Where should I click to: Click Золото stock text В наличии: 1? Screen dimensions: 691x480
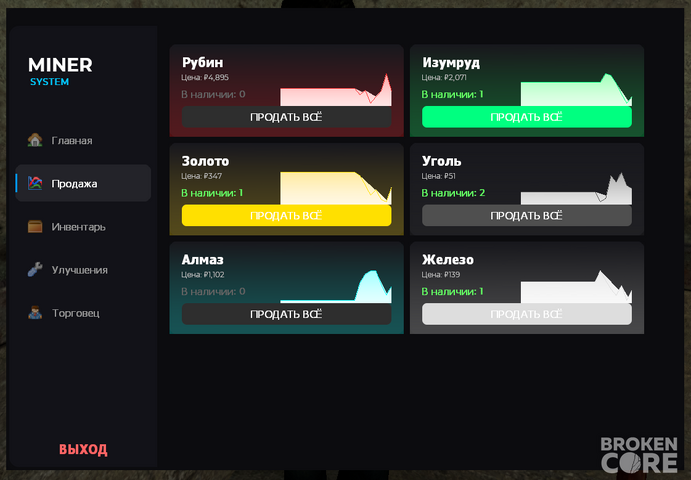[212, 193]
